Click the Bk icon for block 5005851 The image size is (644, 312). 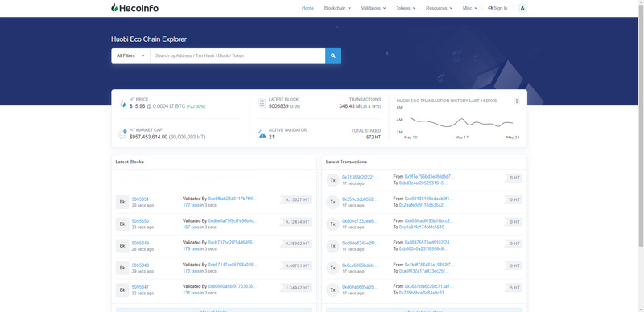pyautogui.click(x=122, y=202)
